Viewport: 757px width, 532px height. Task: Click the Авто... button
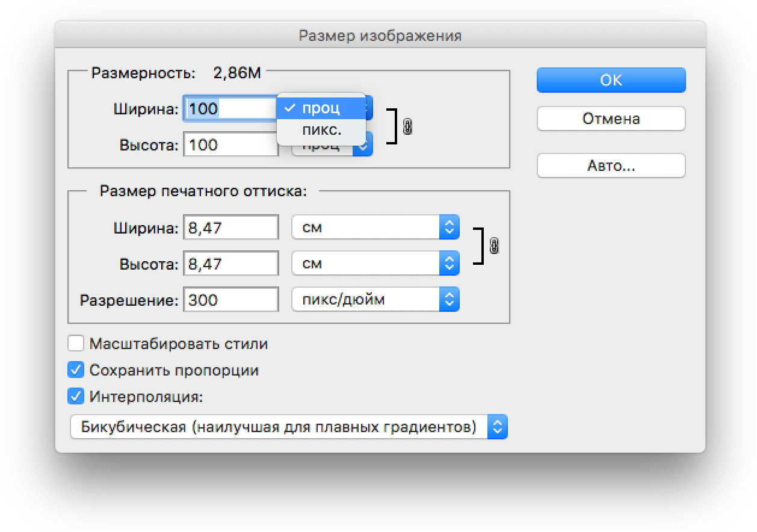click(611, 166)
